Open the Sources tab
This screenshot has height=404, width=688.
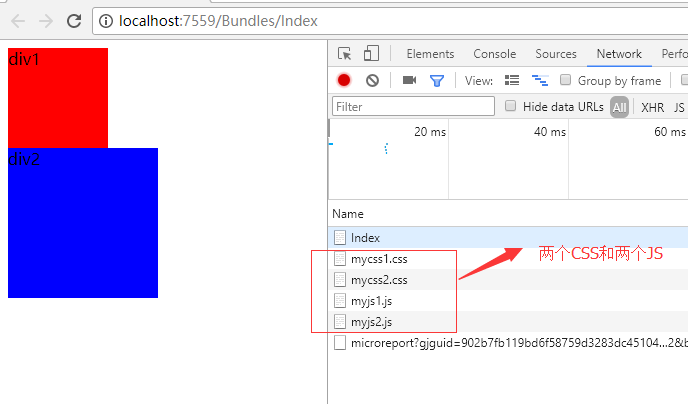pyautogui.click(x=555, y=54)
